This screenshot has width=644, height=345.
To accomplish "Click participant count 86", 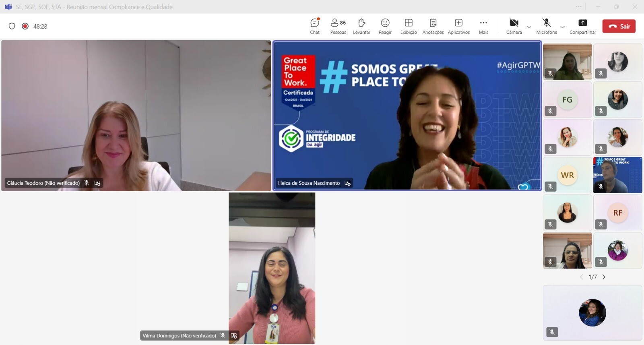I will coord(343,23).
